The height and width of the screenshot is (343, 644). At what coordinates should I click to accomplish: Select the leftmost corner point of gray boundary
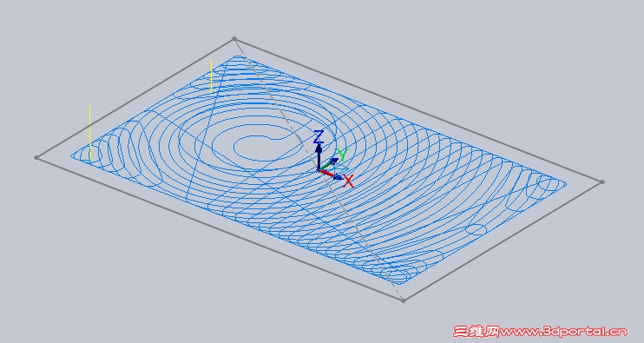[36, 157]
